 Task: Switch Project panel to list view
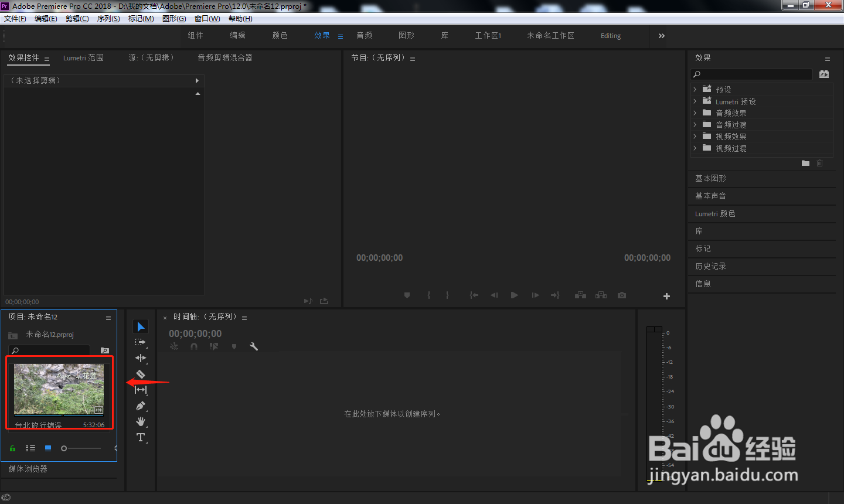point(30,448)
